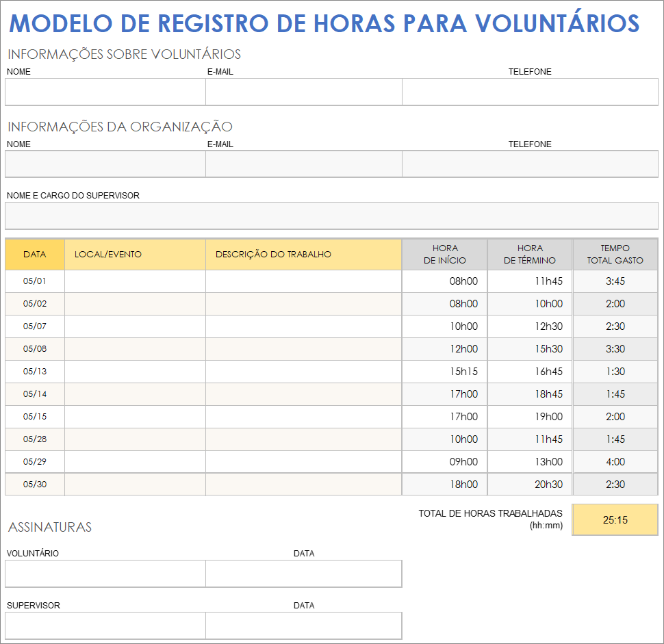Select the 05/01 date cell
Image resolution: width=664 pixels, height=644 pixels.
tap(34, 281)
